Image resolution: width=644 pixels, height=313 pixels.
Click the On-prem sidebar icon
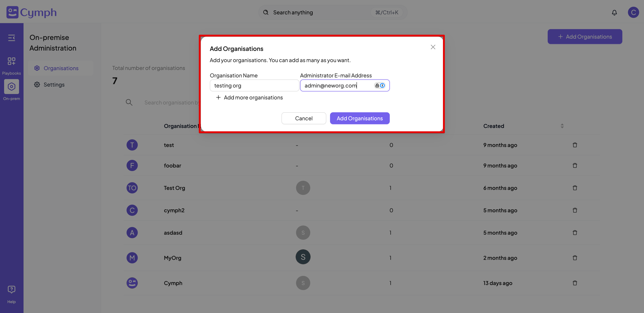pos(12,86)
